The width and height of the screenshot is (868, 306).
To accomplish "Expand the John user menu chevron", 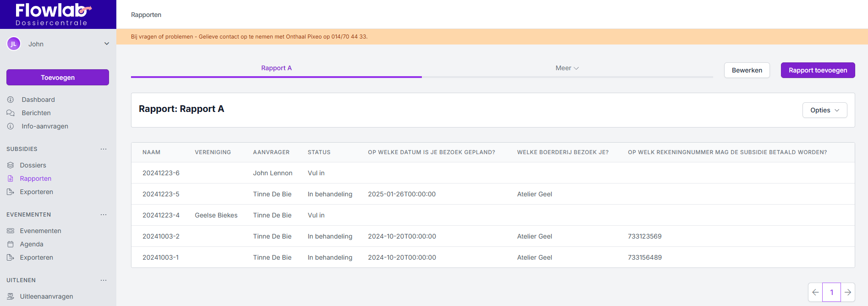I will [107, 44].
